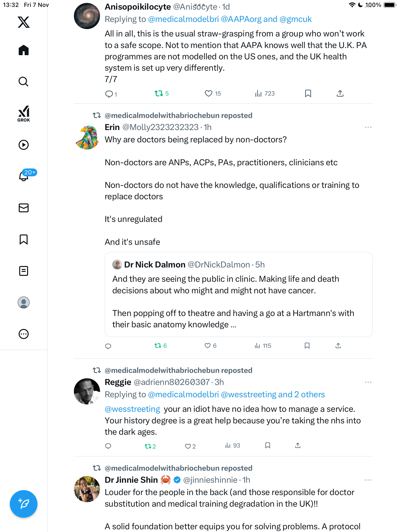This screenshot has height=532, width=399.
Task: Open the search magnifier in sidebar
Action: click(24, 82)
